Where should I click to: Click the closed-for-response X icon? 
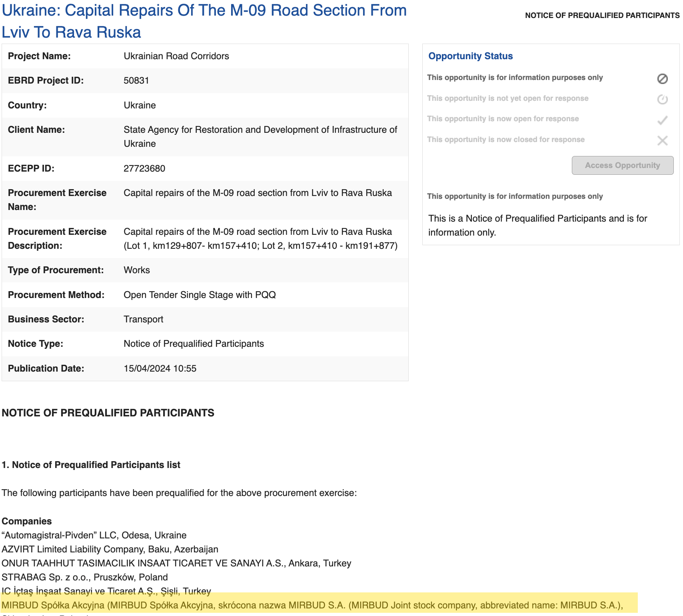pyautogui.click(x=662, y=140)
